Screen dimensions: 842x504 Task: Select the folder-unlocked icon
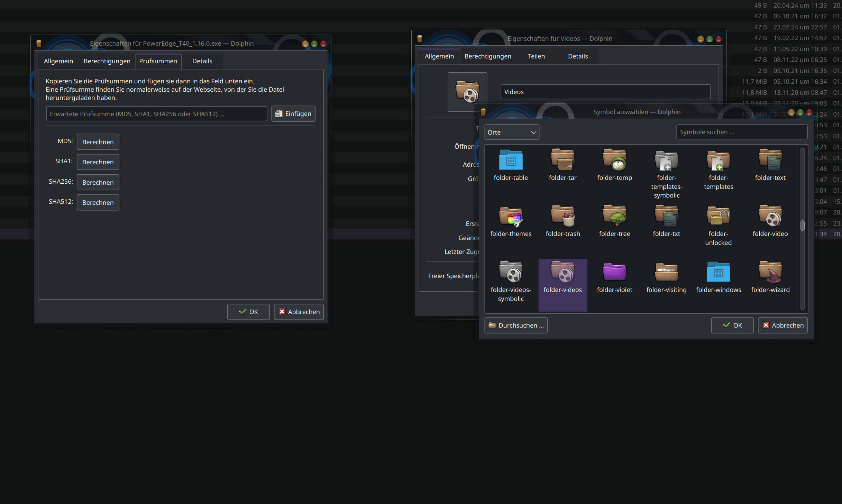point(719,218)
